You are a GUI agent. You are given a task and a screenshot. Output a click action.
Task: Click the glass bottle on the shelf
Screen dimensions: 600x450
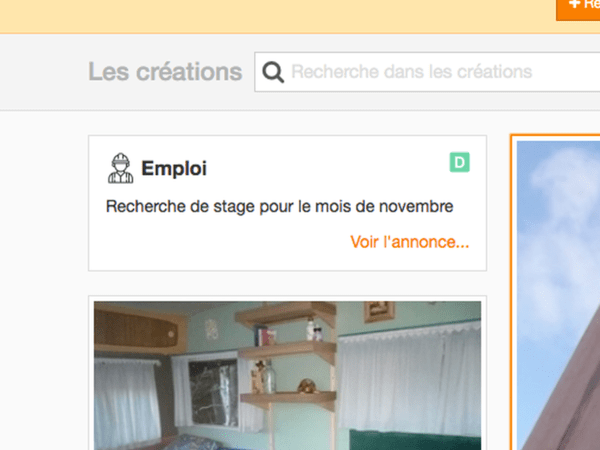click(x=267, y=377)
